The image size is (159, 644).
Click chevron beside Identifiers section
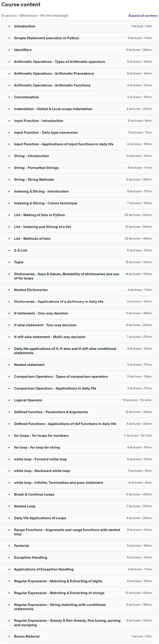coord(9,50)
